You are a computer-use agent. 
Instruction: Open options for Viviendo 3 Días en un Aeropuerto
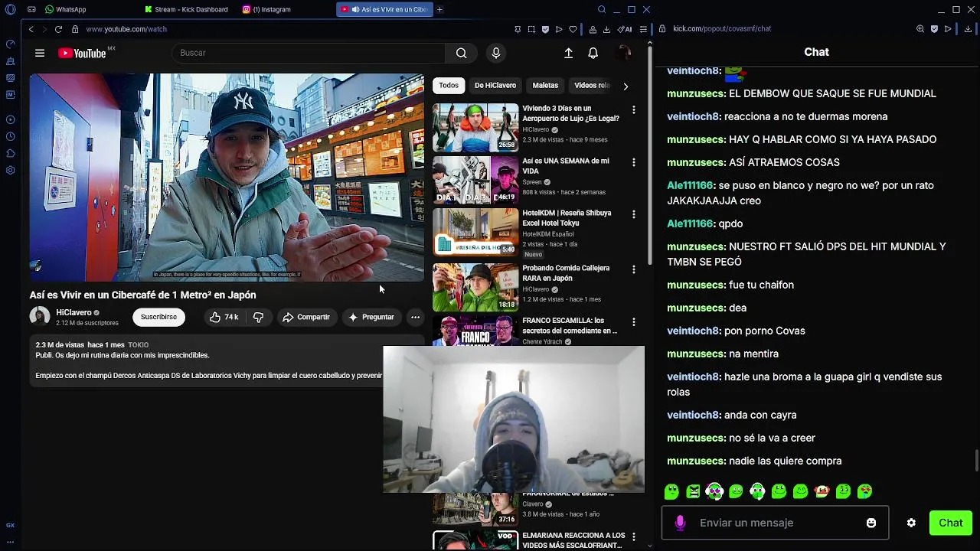(x=633, y=110)
